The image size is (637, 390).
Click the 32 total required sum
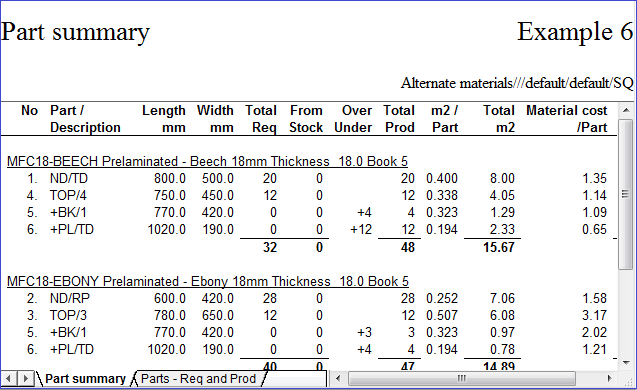coord(270,247)
